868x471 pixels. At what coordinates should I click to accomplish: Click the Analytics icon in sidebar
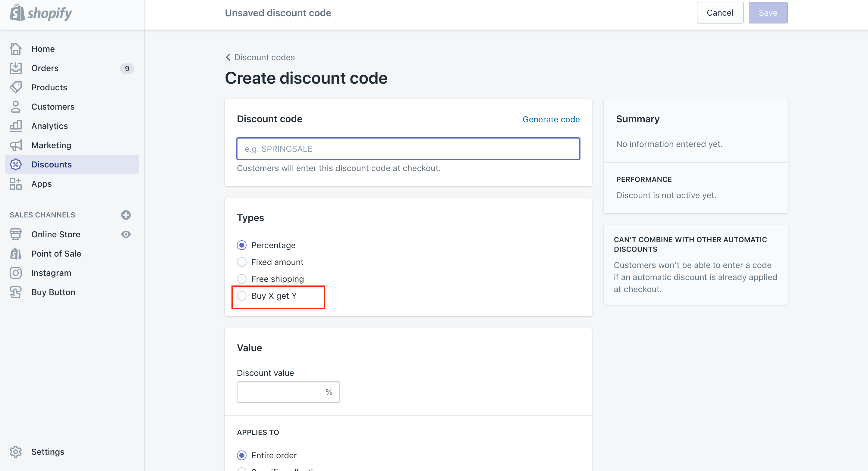[x=16, y=126]
